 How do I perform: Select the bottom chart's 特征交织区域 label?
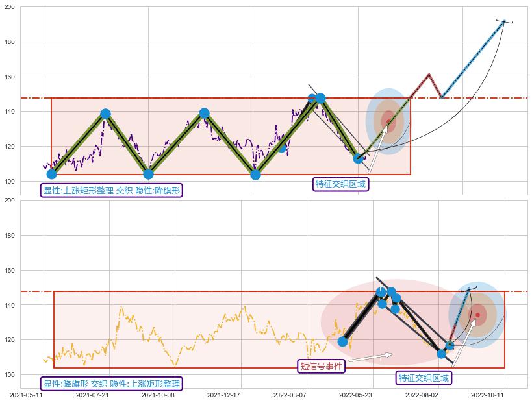424,378
